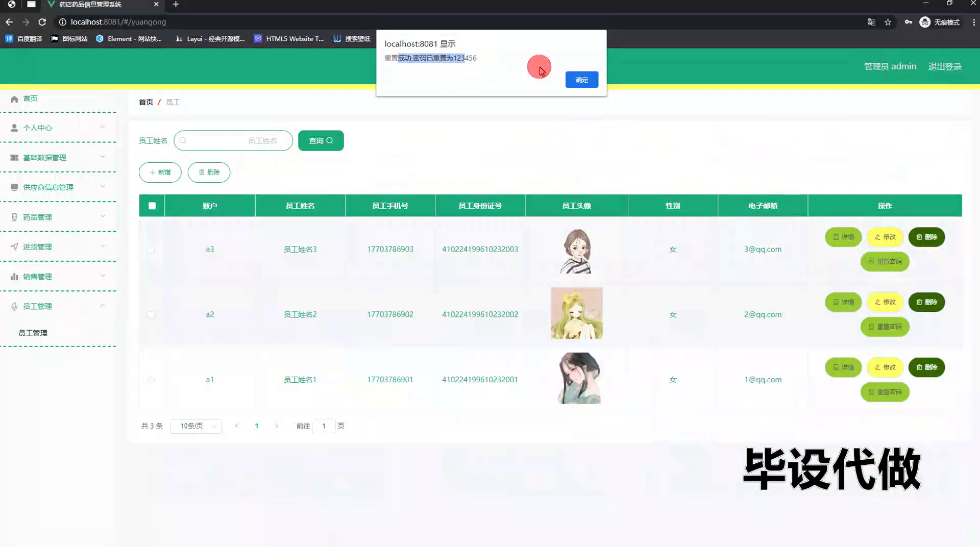Open the HTML5 Website bookmark
980x547 pixels.
(x=289, y=39)
